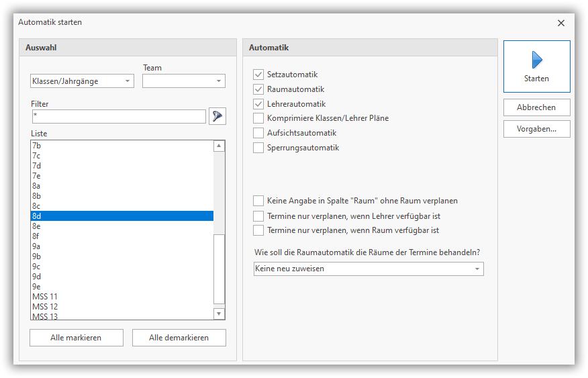Select class 9a in the list
The image size is (588, 378).
pyautogui.click(x=122, y=246)
